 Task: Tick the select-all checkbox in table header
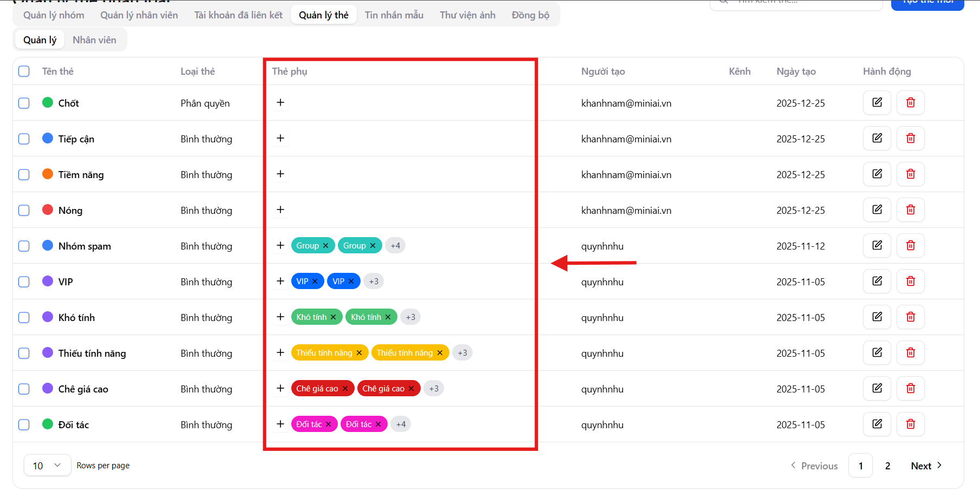pos(24,71)
